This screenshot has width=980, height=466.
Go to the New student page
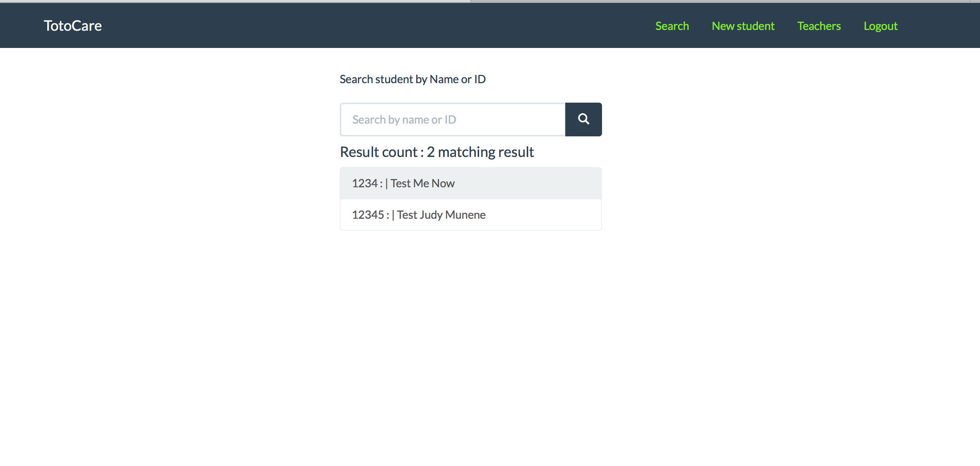(742, 26)
